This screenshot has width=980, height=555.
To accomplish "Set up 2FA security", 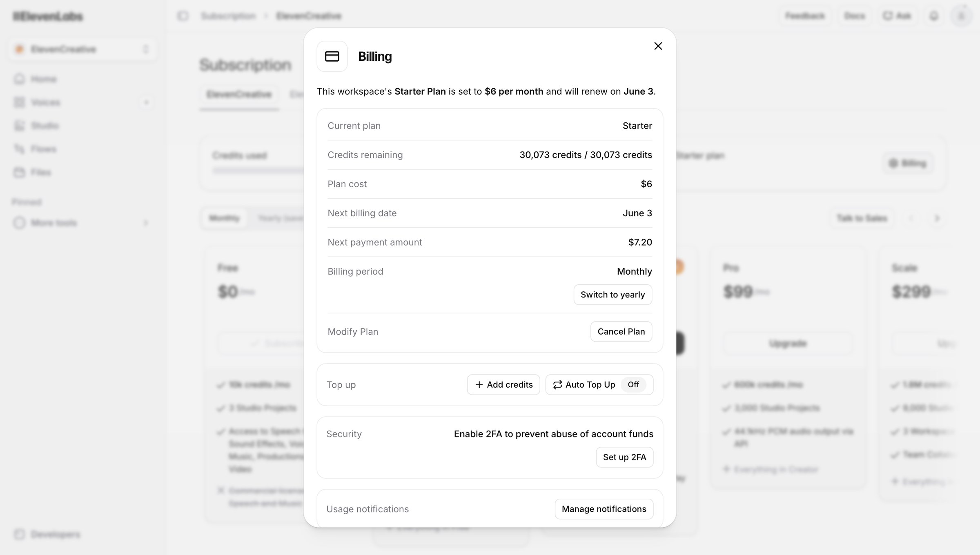I will click(624, 457).
